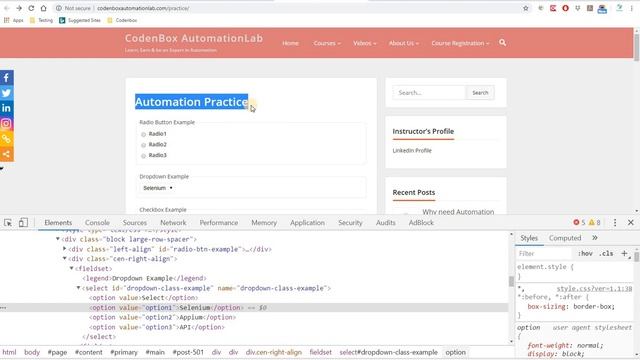Activate DevTools element inspector tool
This screenshot has width=640, height=360.
coord(8,222)
